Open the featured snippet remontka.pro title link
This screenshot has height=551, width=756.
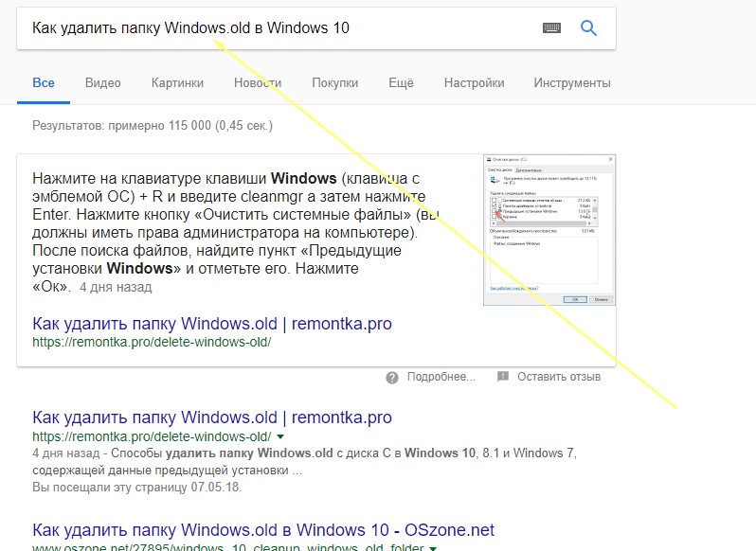tap(212, 324)
